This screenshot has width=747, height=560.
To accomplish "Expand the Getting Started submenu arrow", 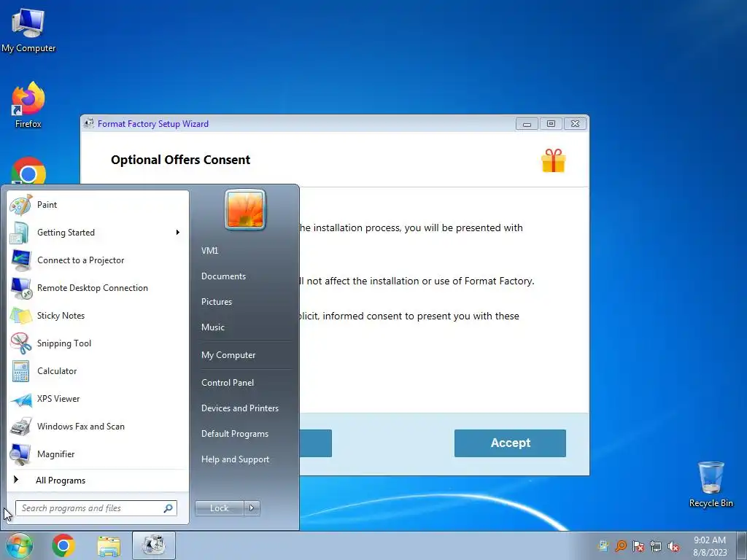I will (177, 233).
